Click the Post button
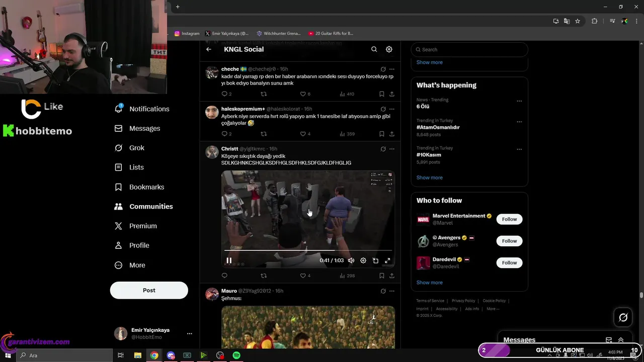The height and width of the screenshot is (362, 644). [x=149, y=290]
